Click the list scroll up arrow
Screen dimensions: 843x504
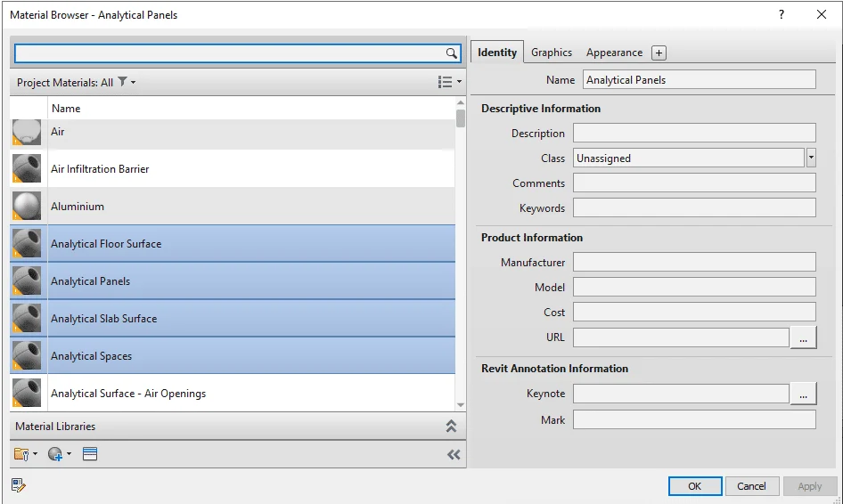pos(460,102)
